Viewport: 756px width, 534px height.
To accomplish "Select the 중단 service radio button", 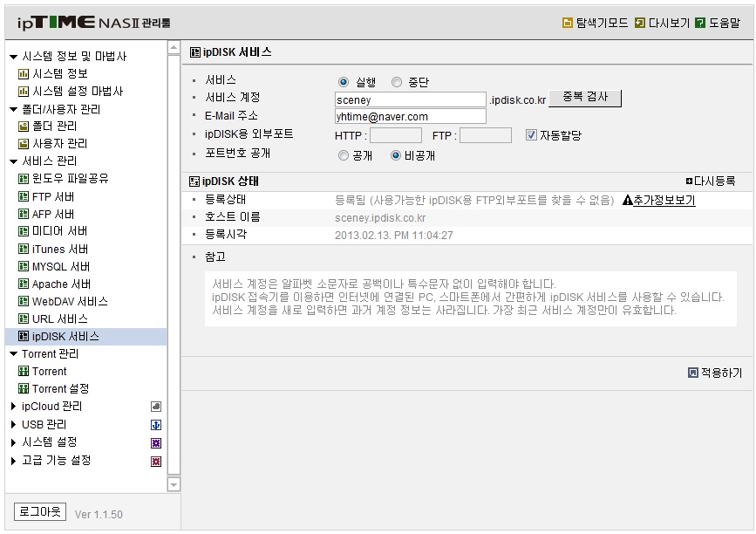I will coord(397,82).
